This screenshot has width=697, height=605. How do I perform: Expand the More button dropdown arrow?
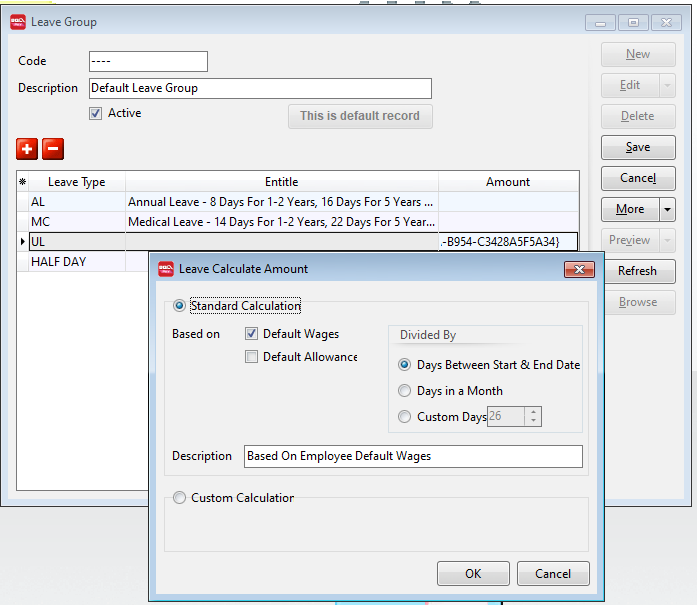[x=668, y=210]
